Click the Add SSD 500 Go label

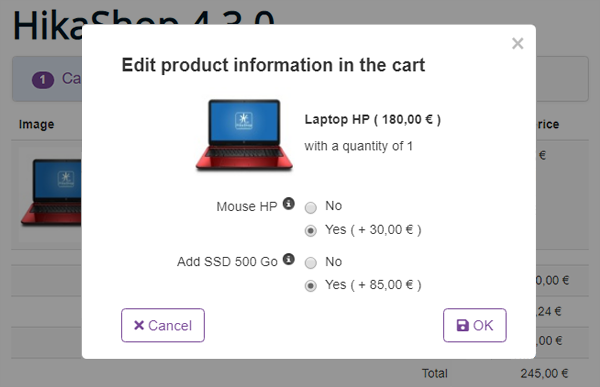tap(227, 261)
